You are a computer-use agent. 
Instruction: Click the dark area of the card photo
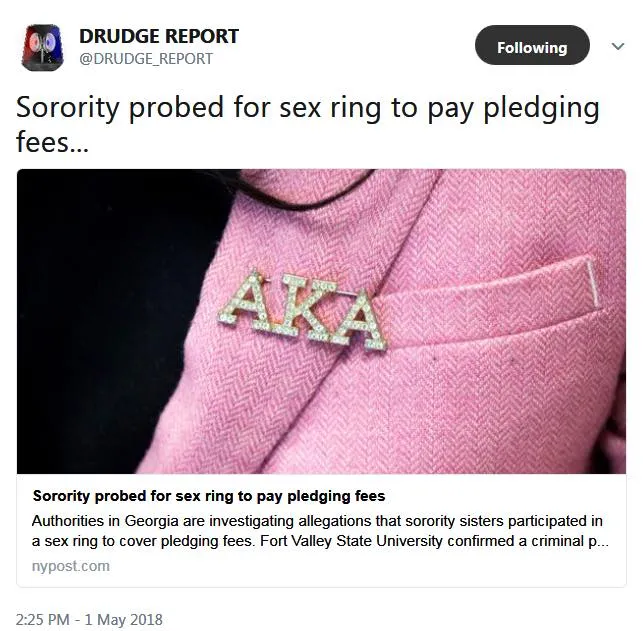pyautogui.click(x=103, y=308)
